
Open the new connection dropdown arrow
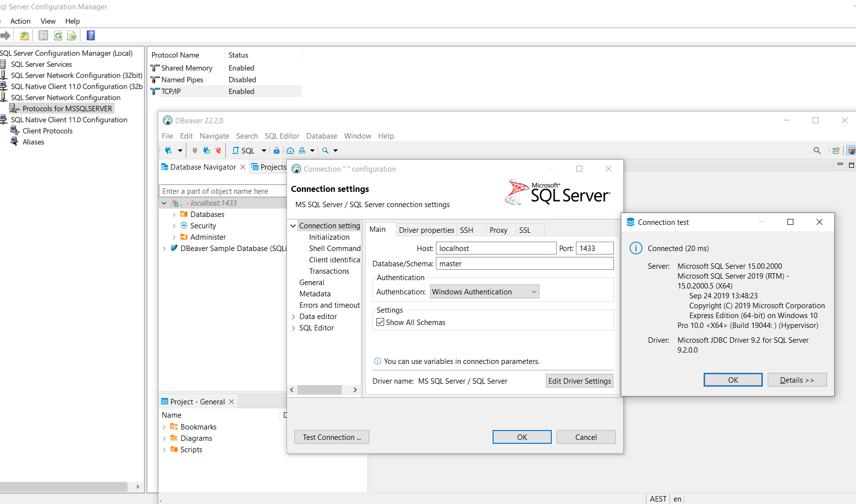180,150
